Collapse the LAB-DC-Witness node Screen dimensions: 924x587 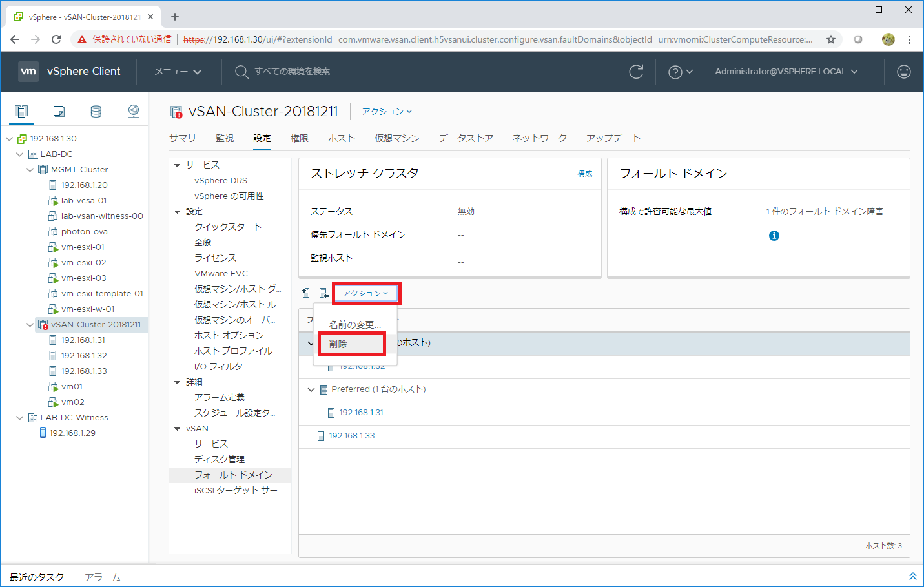coord(20,418)
